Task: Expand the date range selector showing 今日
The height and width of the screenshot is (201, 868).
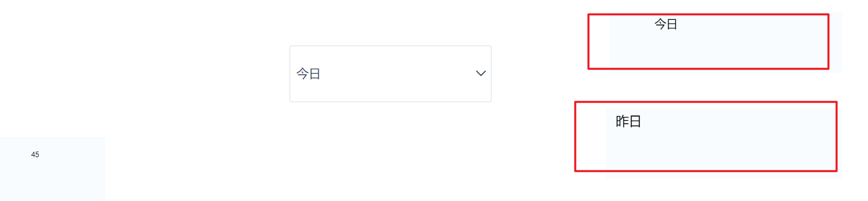Action: pyautogui.click(x=391, y=74)
